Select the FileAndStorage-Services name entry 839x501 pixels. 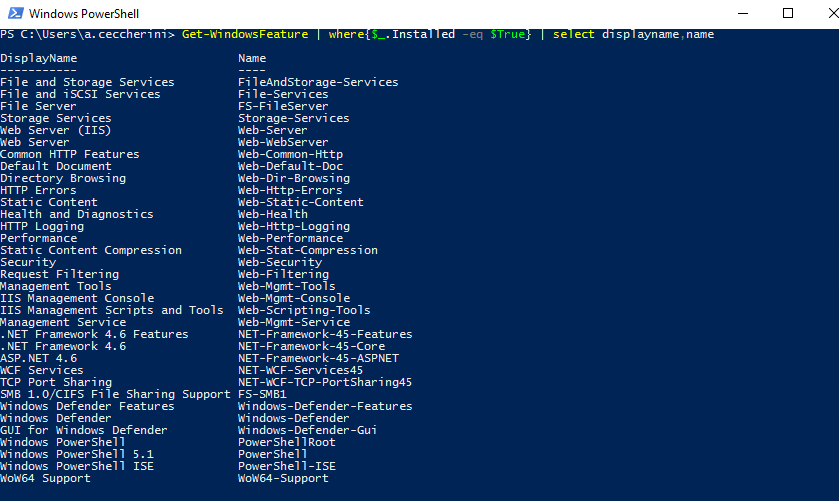[318, 82]
